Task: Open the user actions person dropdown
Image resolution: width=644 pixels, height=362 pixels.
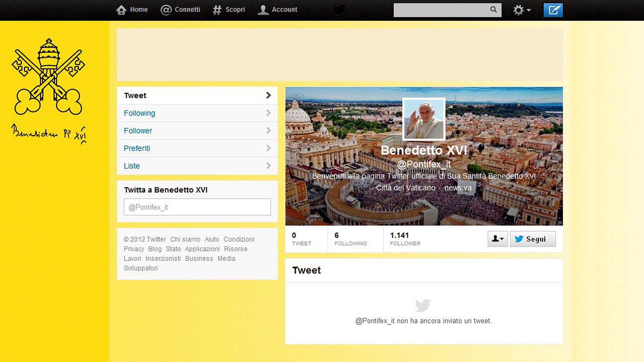Action: pyautogui.click(x=497, y=239)
